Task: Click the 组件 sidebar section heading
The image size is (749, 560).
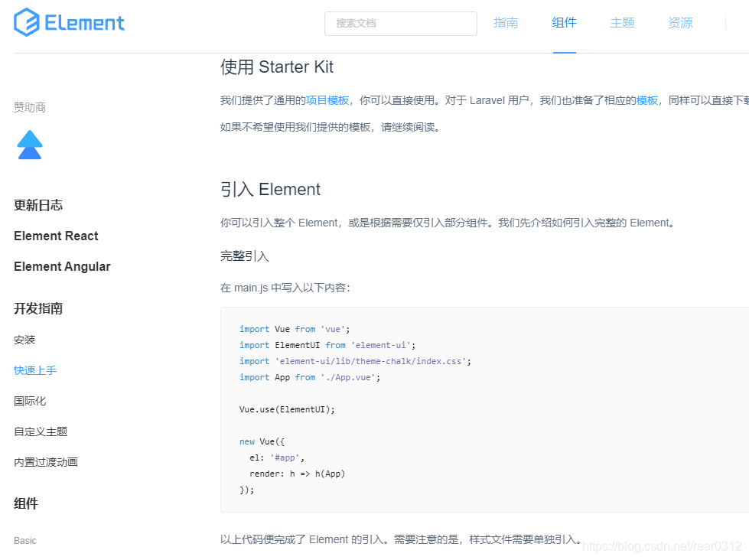Action: click(x=26, y=503)
